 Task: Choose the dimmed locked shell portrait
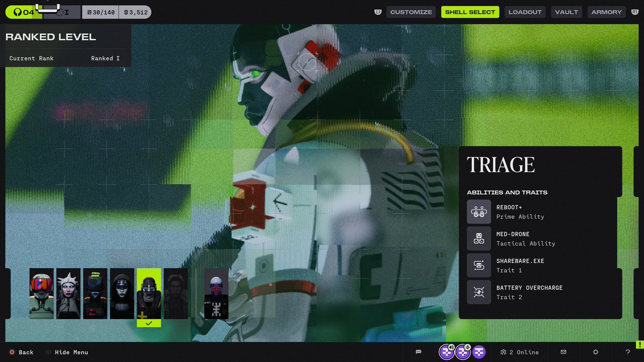[x=175, y=294]
